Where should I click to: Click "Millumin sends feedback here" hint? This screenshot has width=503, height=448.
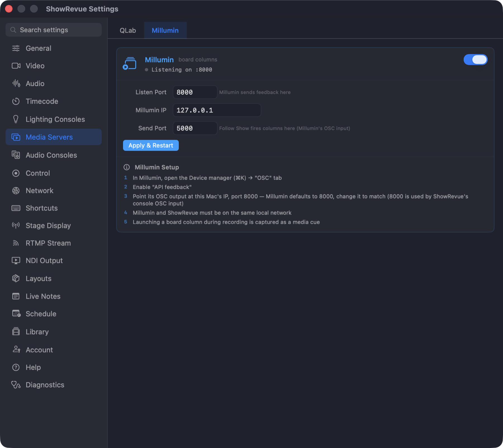click(255, 92)
